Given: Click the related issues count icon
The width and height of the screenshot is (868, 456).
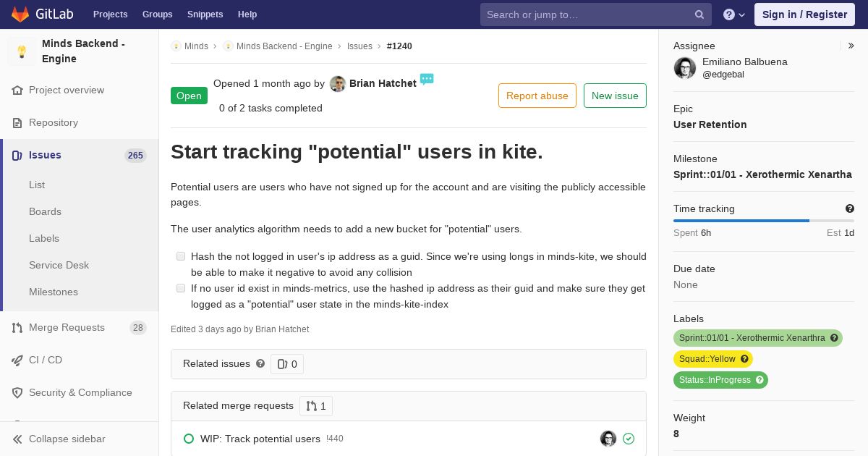Looking at the screenshot, I should [282, 365].
